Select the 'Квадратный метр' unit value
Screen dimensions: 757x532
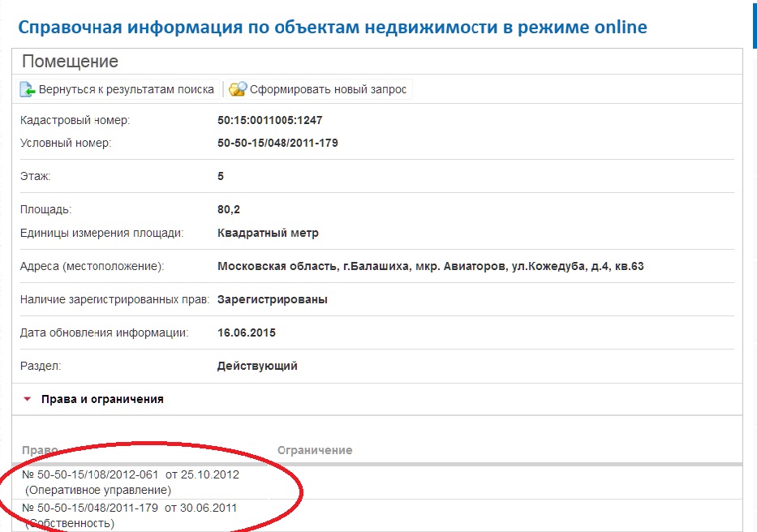pyautogui.click(x=268, y=233)
